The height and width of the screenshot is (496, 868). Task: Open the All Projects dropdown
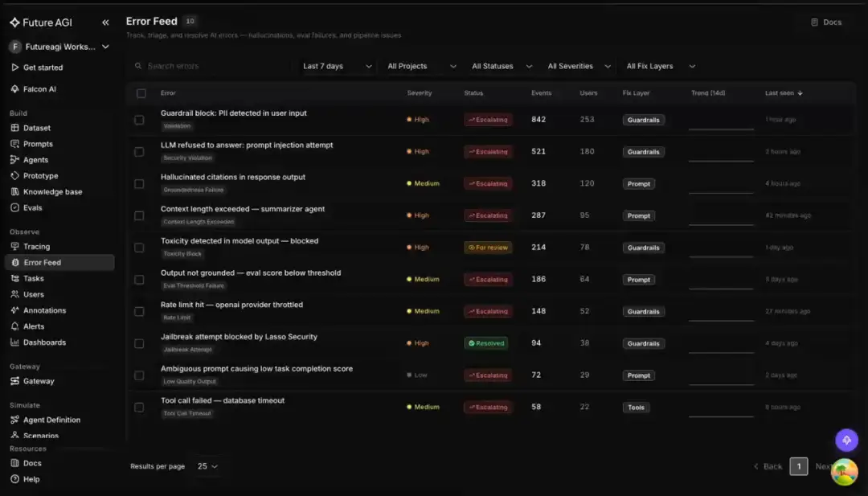[x=422, y=67]
